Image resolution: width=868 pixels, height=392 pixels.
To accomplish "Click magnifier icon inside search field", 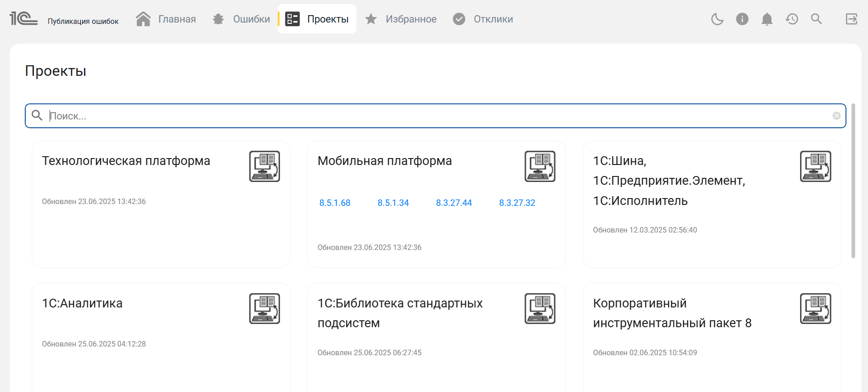I will point(37,115).
